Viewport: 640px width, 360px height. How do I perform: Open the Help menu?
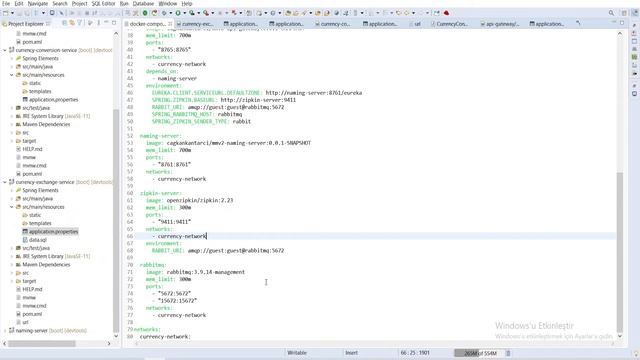[x=187, y=3]
